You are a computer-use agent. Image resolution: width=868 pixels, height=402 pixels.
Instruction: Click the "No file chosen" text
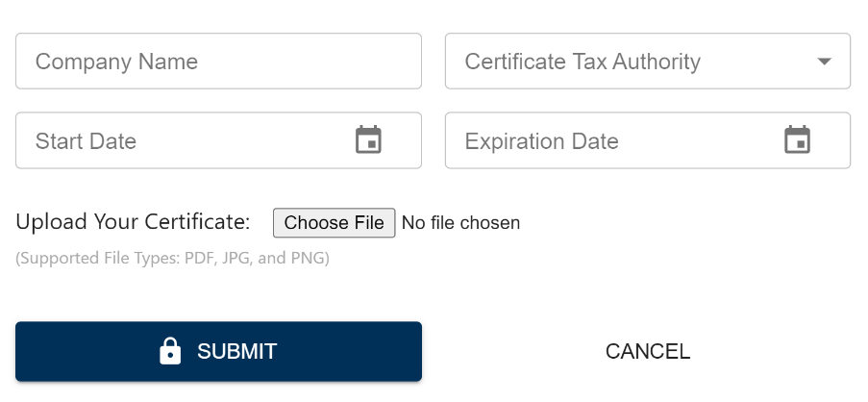(460, 223)
